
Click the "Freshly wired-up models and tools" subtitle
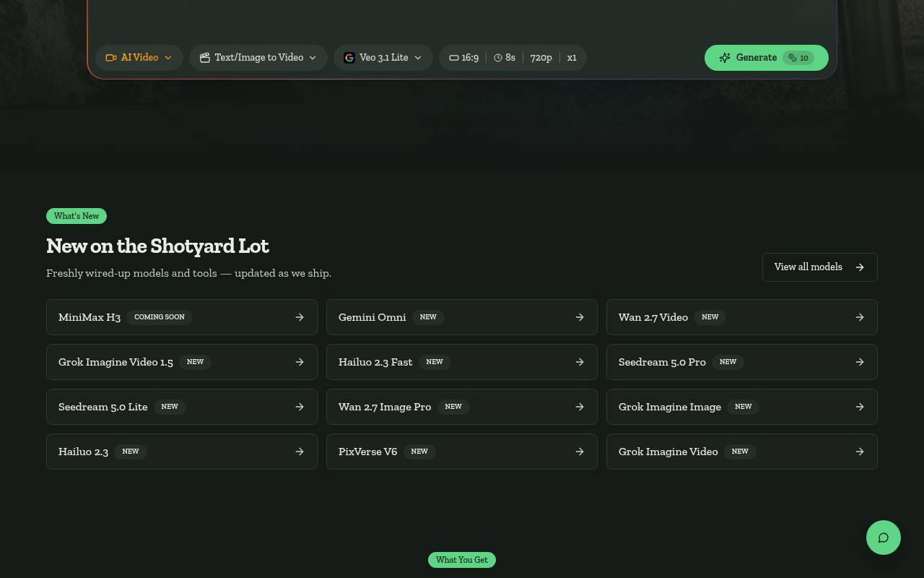188,273
